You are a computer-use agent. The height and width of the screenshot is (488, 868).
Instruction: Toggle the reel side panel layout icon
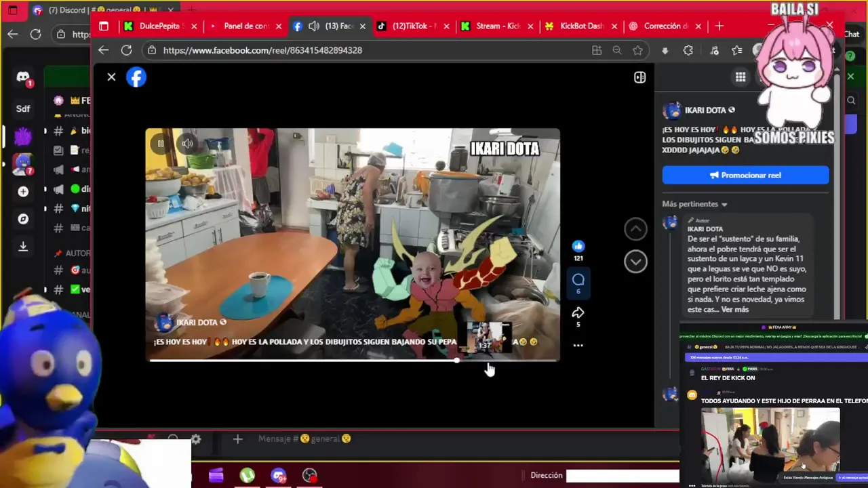click(639, 77)
